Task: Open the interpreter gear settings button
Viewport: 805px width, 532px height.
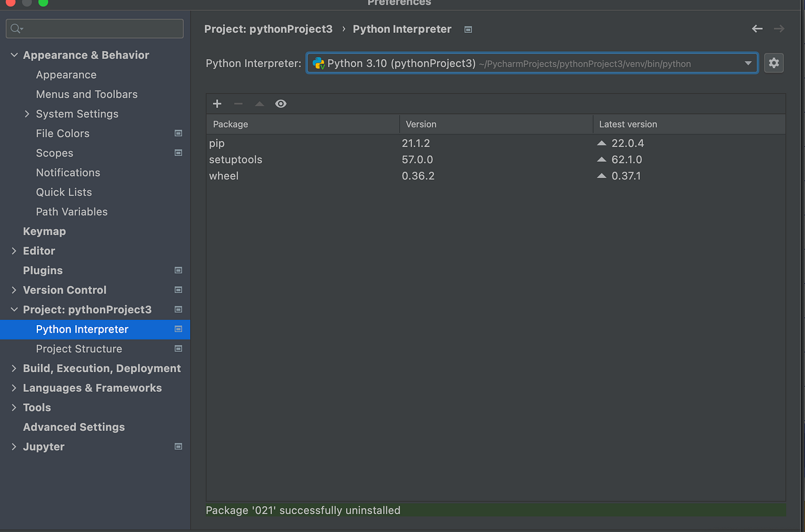Action: pyautogui.click(x=774, y=63)
